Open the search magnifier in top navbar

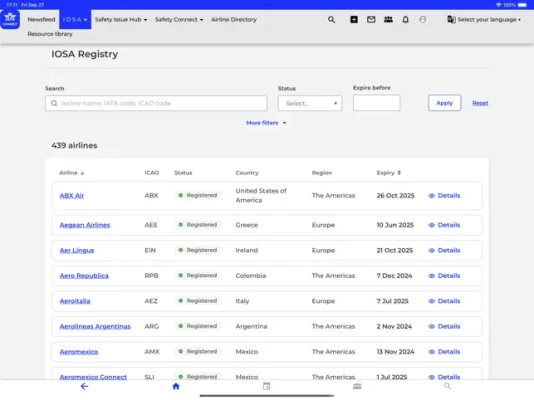click(x=331, y=20)
